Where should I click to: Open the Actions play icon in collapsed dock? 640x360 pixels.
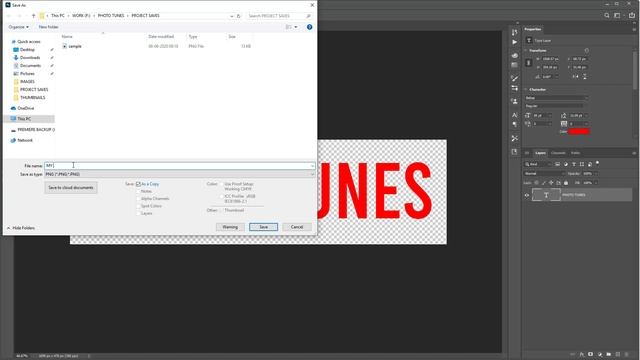(x=515, y=42)
